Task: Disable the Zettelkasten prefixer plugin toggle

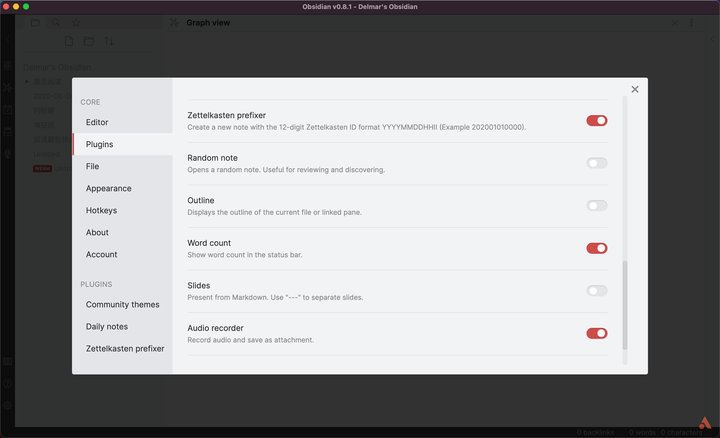Action: (596, 121)
